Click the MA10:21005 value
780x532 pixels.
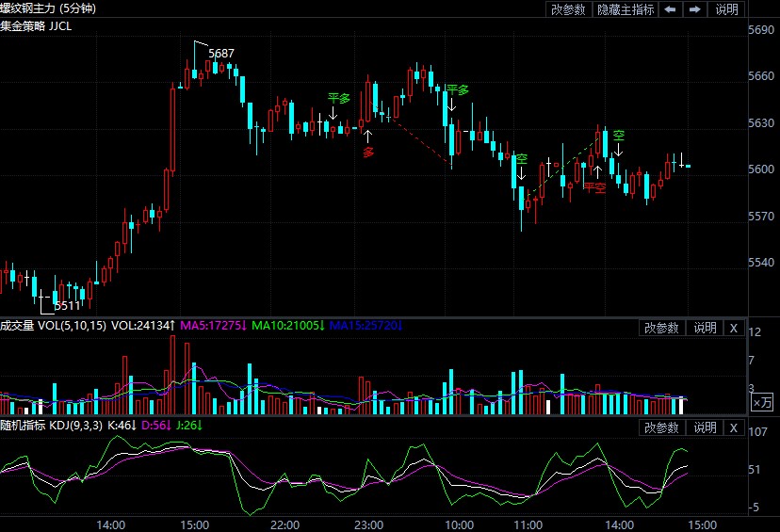coord(288,326)
